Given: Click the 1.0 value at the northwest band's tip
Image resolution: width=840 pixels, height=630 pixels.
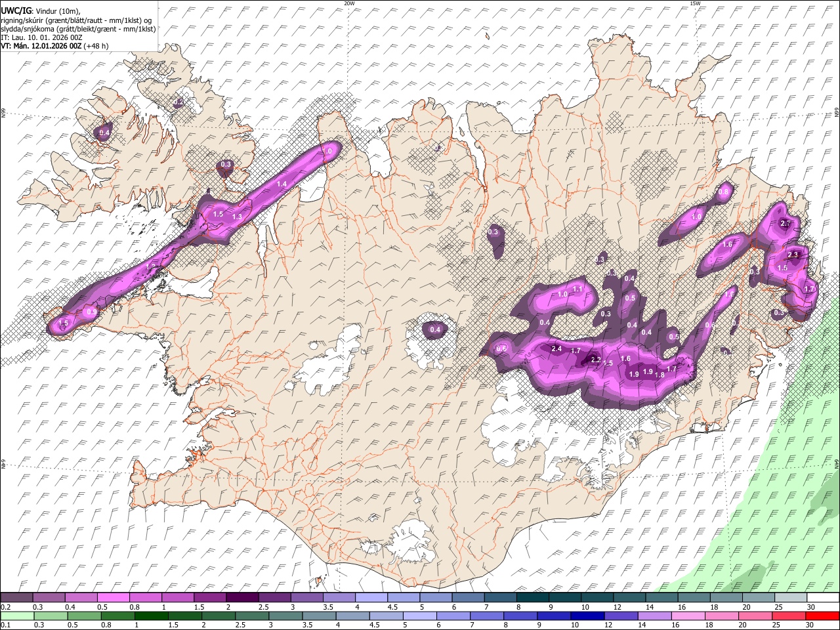Looking at the screenshot, I should coord(328,152).
